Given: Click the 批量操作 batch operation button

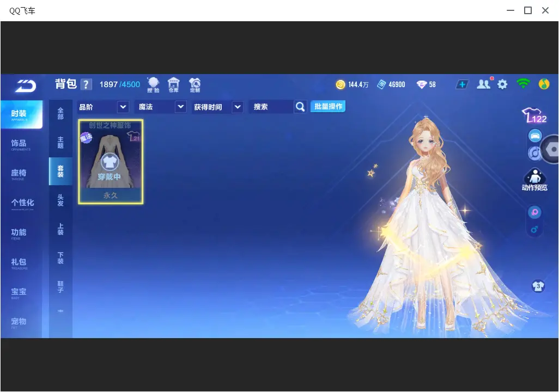Looking at the screenshot, I should point(328,106).
